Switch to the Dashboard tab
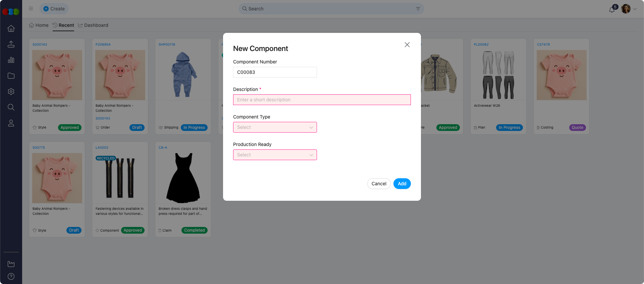This screenshot has height=284, width=644. coord(93,25)
